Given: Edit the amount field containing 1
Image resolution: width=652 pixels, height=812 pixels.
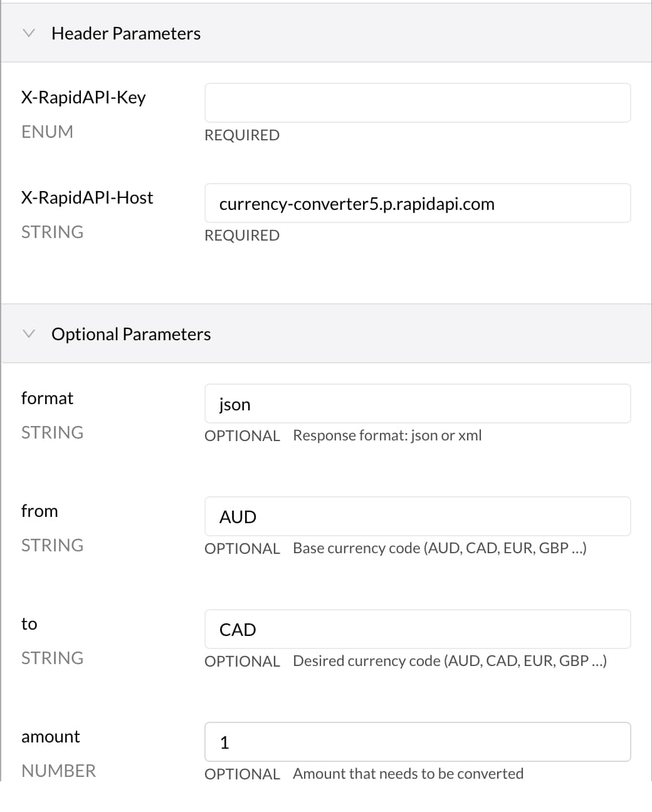Looking at the screenshot, I should [x=418, y=742].
